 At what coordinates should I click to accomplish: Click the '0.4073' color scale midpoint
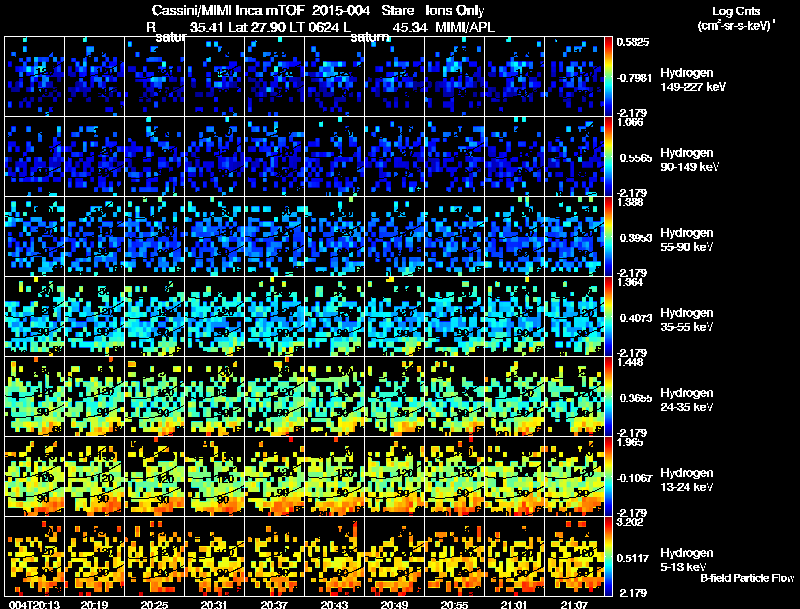click(636, 318)
